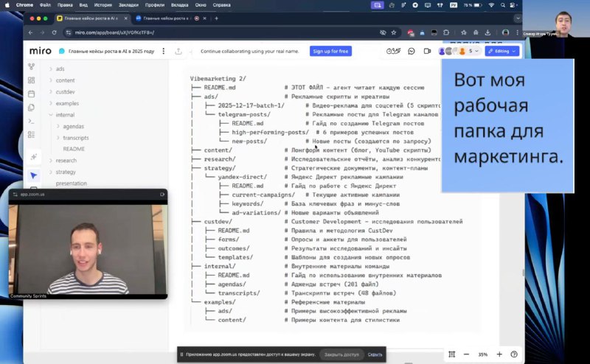This screenshot has height=364, width=590.
Task: Expand the research folder
Action: (x=51, y=161)
